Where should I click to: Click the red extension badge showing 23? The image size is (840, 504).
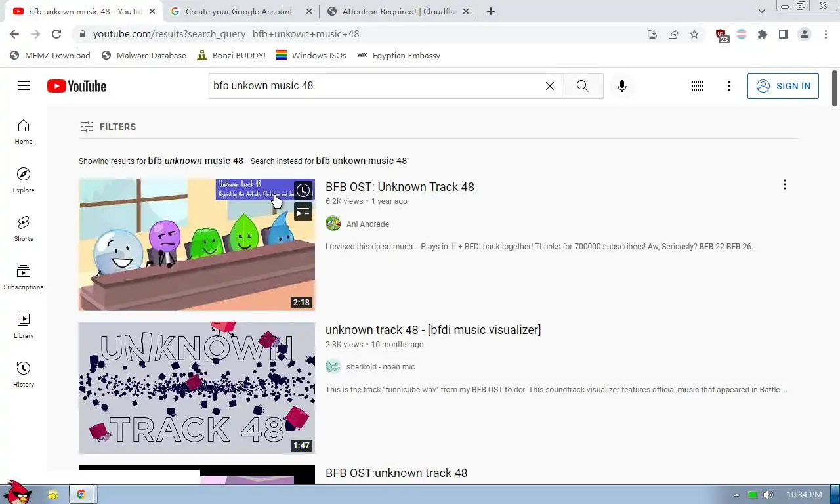pyautogui.click(x=721, y=35)
